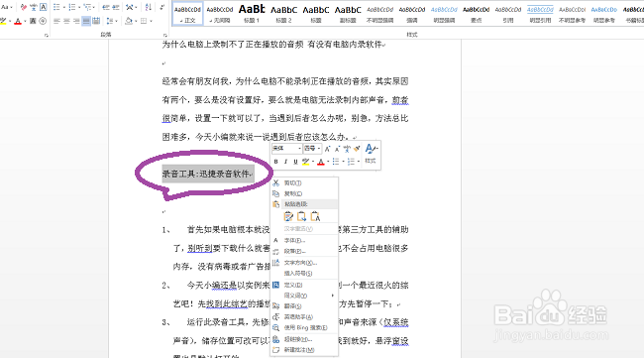The height and width of the screenshot is (358, 644).
Task: Toggle Bold in mini toolbar
Action: click(276, 162)
